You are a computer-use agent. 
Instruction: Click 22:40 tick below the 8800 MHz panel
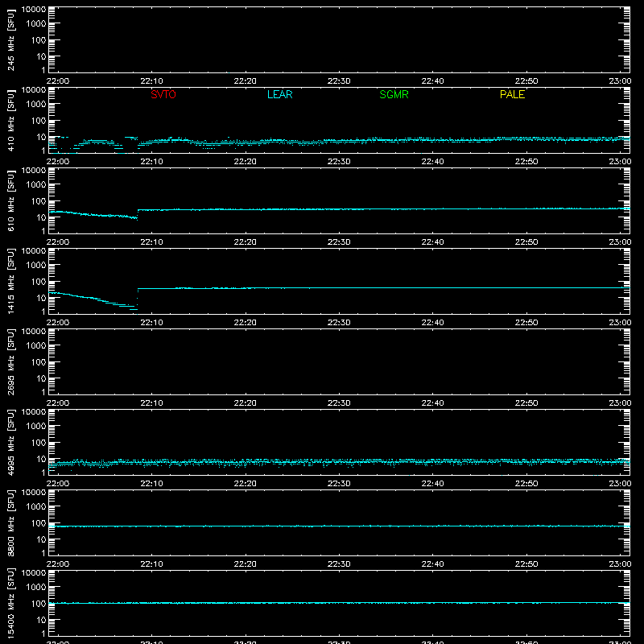pyautogui.click(x=432, y=564)
